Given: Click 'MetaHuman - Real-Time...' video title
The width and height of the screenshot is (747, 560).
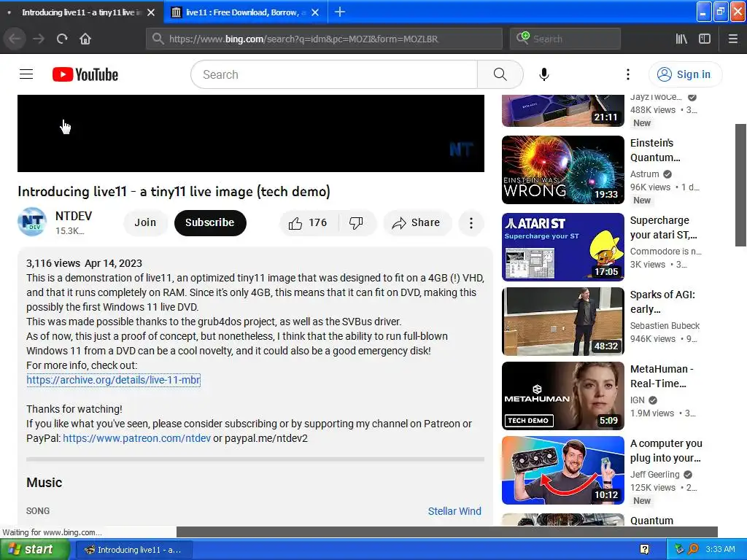Looking at the screenshot, I should pyautogui.click(x=662, y=376).
